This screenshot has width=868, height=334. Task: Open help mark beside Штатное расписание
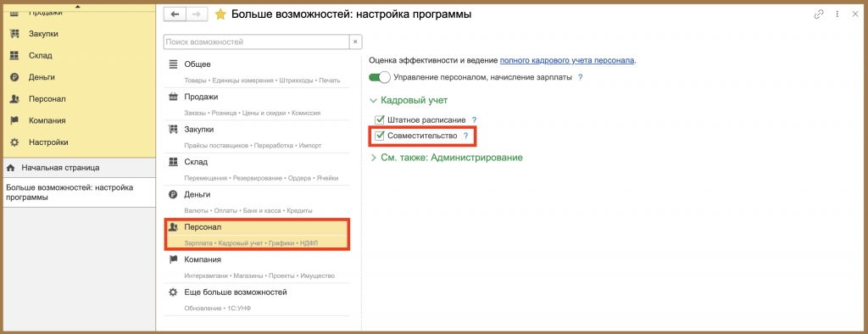click(474, 120)
